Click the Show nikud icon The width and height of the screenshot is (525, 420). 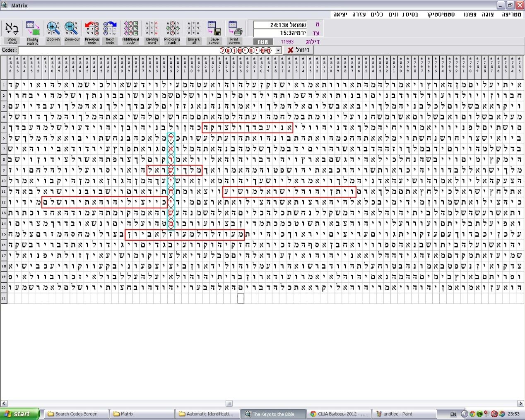tap(12, 29)
